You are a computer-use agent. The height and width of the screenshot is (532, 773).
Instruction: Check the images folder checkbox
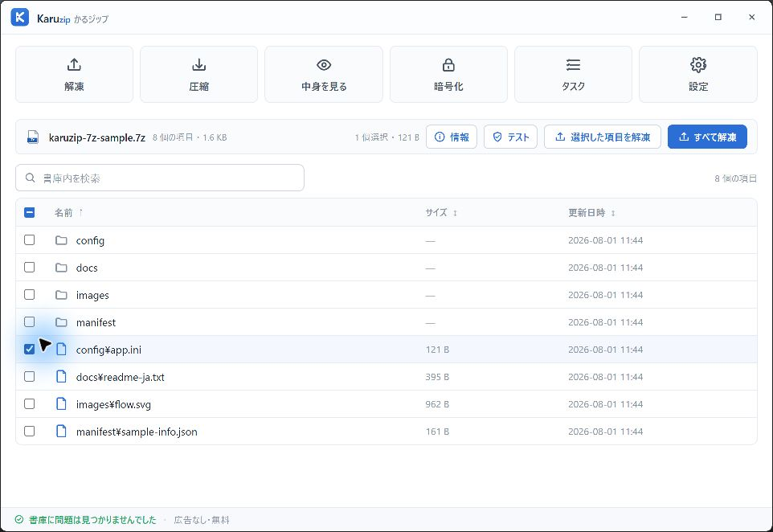coord(29,294)
